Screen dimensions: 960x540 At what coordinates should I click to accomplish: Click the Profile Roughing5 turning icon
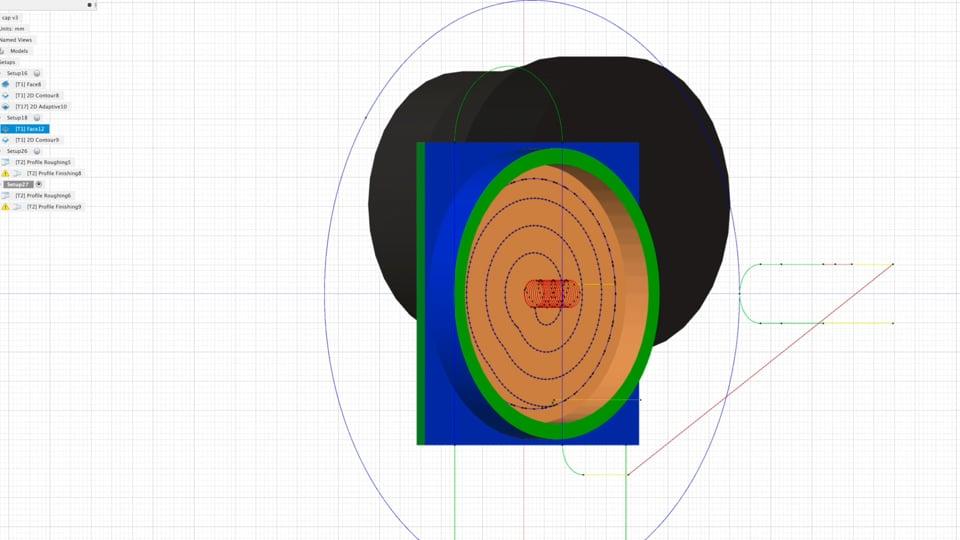point(6,162)
